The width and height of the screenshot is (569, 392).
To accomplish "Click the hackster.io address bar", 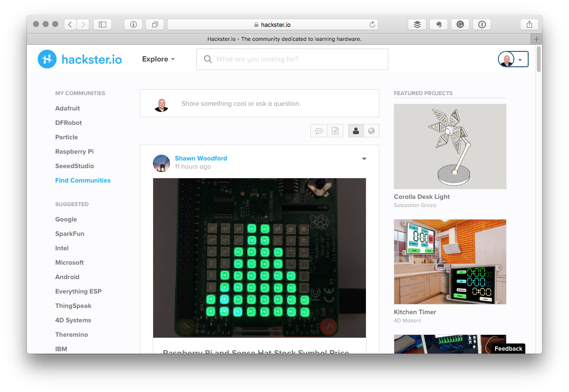I will point(273,24).
